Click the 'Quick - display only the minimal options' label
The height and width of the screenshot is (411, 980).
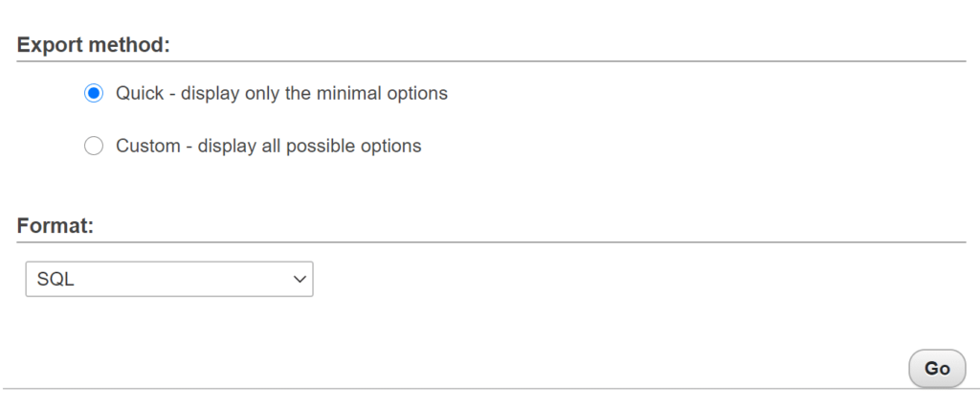[x=281, y=94]
